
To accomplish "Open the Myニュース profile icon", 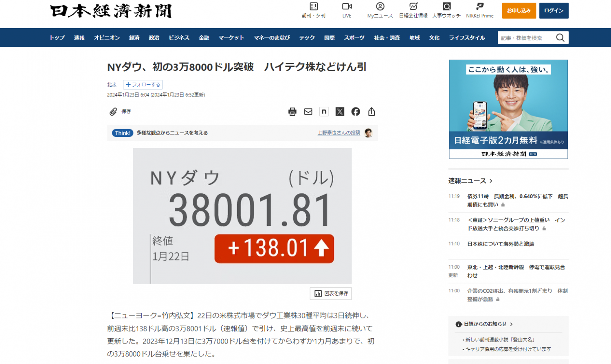I will pos(380,7).
